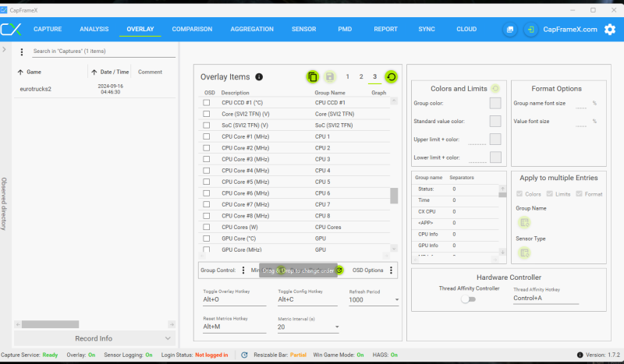This screenshot has width=624, height=364.
Task: Switch to the AGGREGATION tab
Action: pyautogui.click(x=252, y=29)
